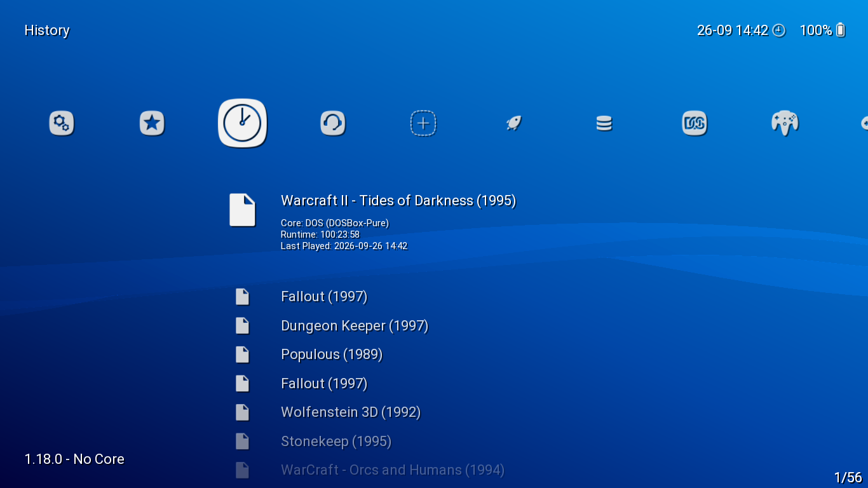Switch to the Favorites star tab
This screenshot has width=868, height=488.
(152, 123)
